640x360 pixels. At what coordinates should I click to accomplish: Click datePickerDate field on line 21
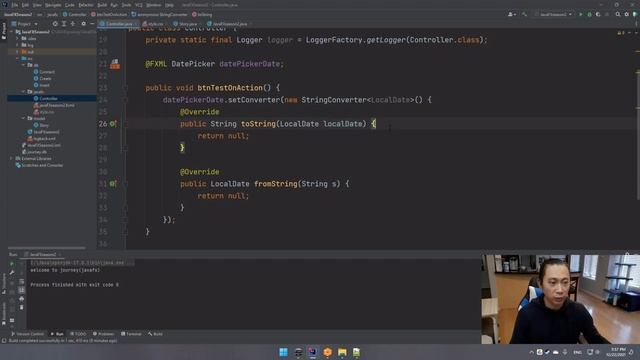tap(249, 64)
